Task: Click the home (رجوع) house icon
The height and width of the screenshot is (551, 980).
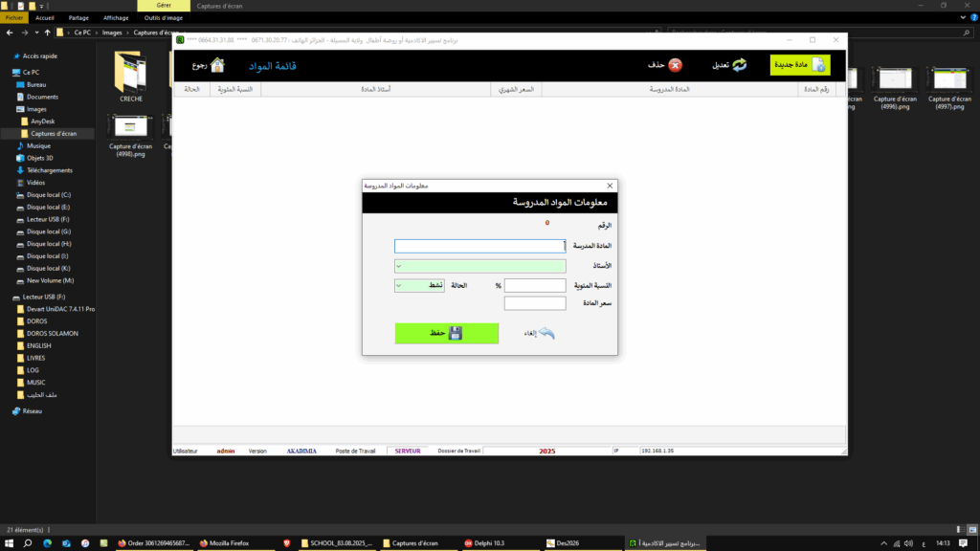Action: [x=217, y=65]
